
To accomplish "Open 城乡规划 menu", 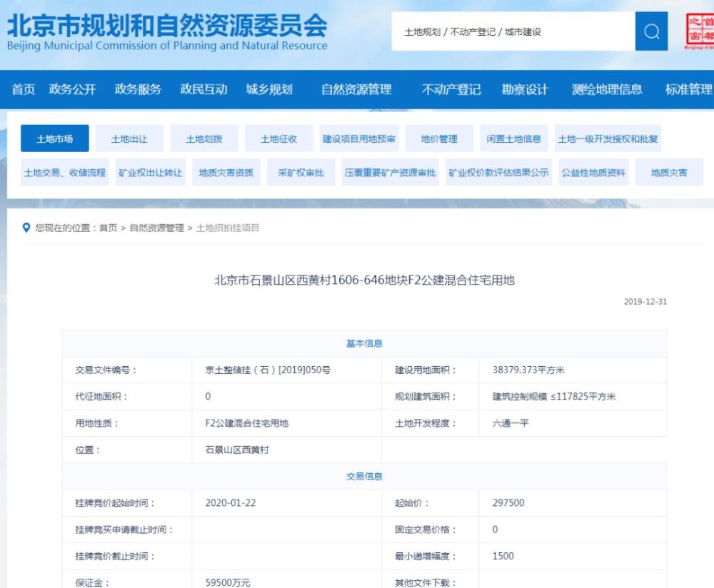I will (x=269, y=89).
